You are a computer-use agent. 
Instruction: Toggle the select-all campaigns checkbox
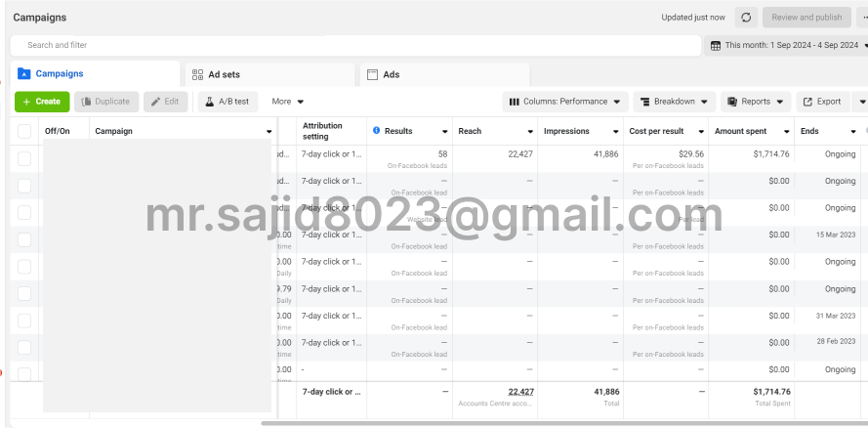pyautogui.click(x=24, y=131)
